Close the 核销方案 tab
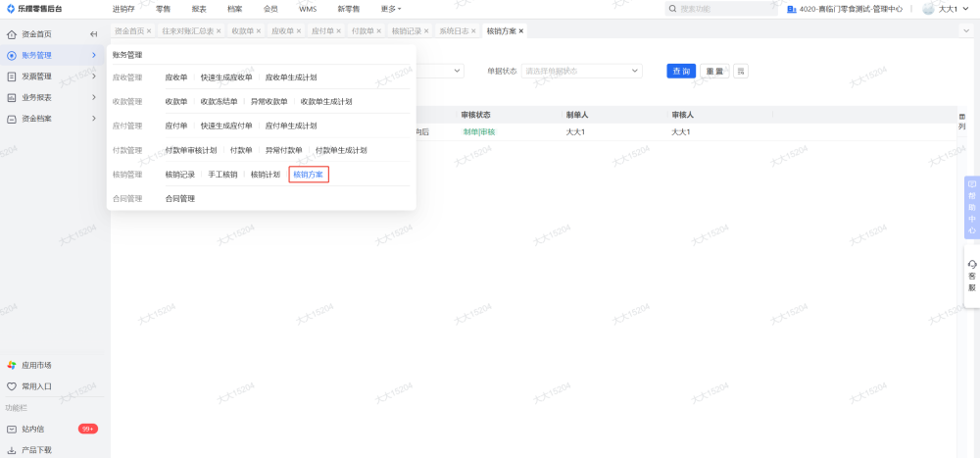Viewport: 980px width, 458px height. pyautogui.click(x=521, y=30)
